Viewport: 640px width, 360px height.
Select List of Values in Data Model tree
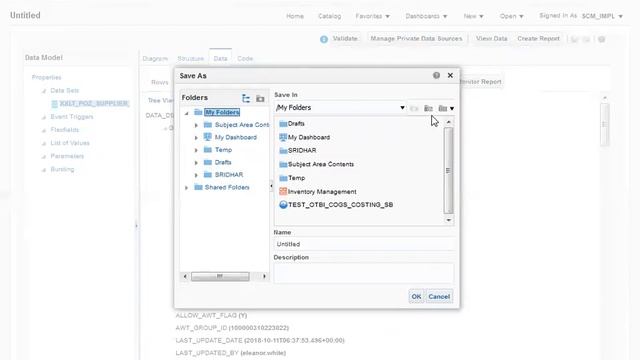tap(70, 143)
